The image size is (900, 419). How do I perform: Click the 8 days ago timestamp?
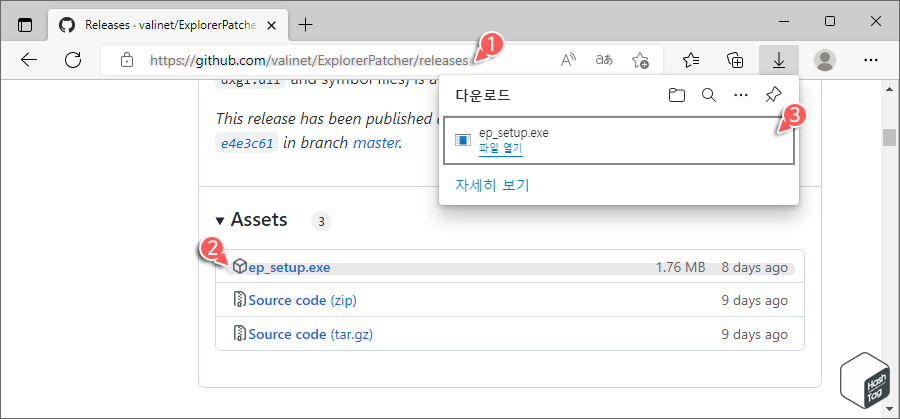(755, 267)
